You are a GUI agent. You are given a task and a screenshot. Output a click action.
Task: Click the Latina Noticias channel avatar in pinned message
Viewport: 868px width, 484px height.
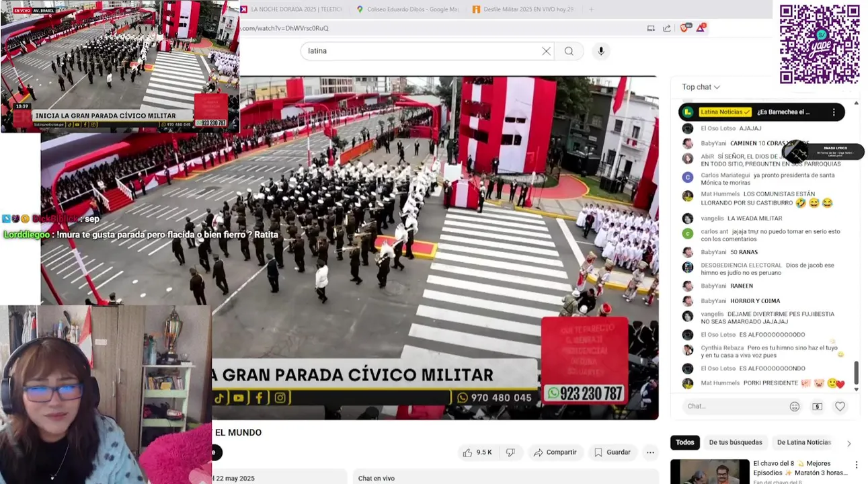(x=687, y=112)
